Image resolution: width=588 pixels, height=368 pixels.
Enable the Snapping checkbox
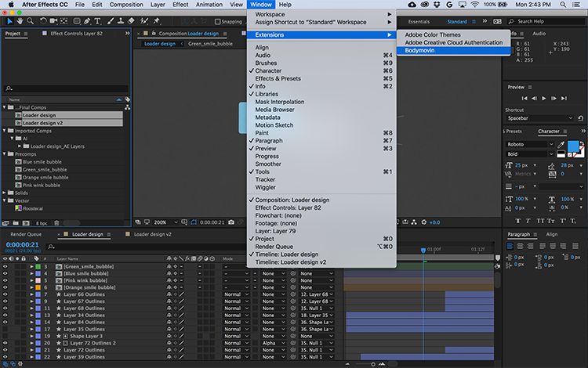click(217, 22)
